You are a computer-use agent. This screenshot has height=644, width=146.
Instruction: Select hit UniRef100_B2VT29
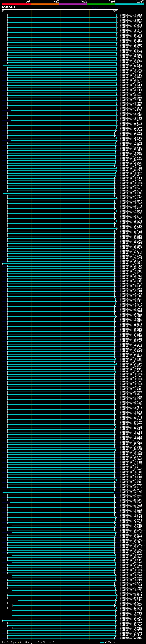pos(131,371)
